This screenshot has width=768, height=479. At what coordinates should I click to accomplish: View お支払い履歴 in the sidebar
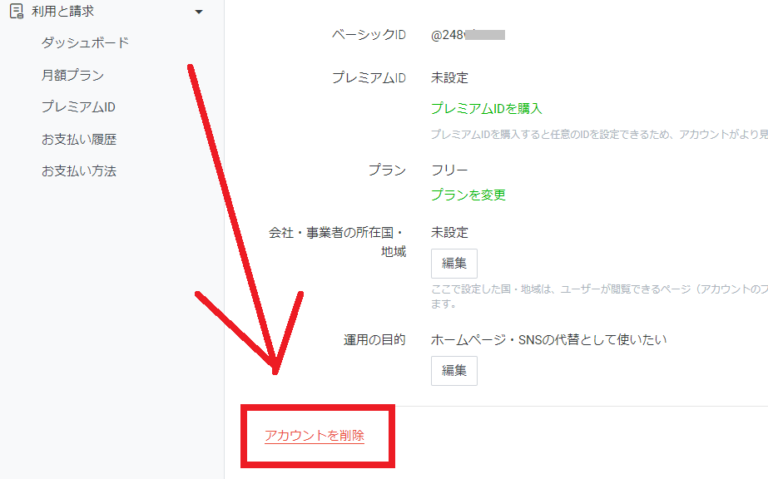85,139
